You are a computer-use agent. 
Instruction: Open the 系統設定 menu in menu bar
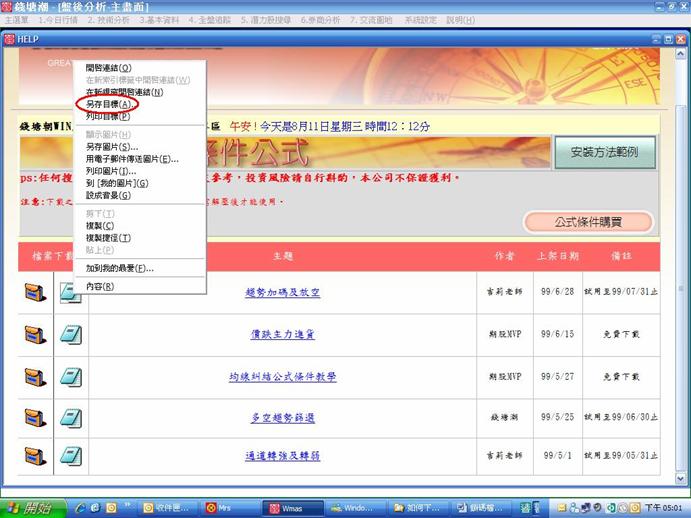[421, 20]
